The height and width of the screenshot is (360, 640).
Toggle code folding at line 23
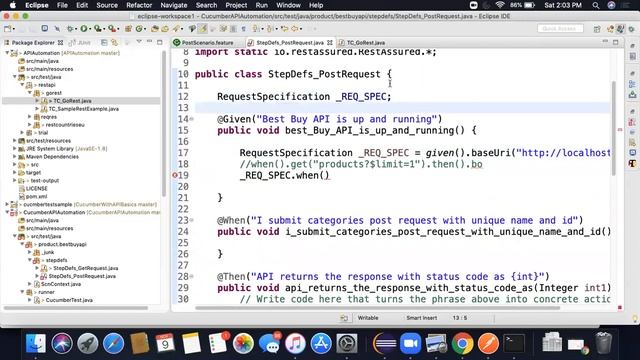(x=192, y=220)
